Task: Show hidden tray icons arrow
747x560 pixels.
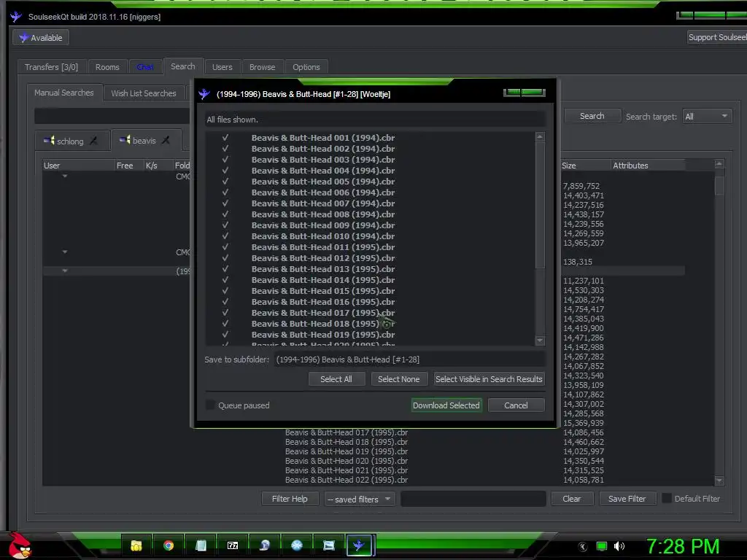Action: [583, 547]
